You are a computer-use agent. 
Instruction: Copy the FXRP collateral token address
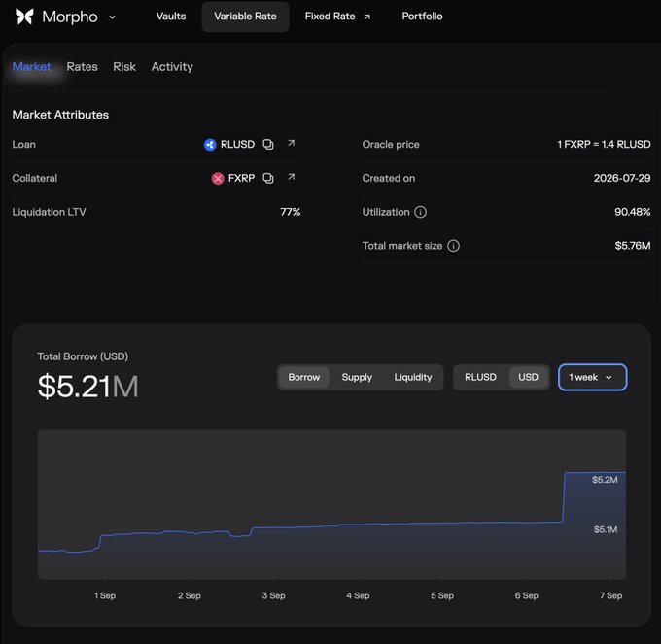pyautogui.click(x=268, y=178)
